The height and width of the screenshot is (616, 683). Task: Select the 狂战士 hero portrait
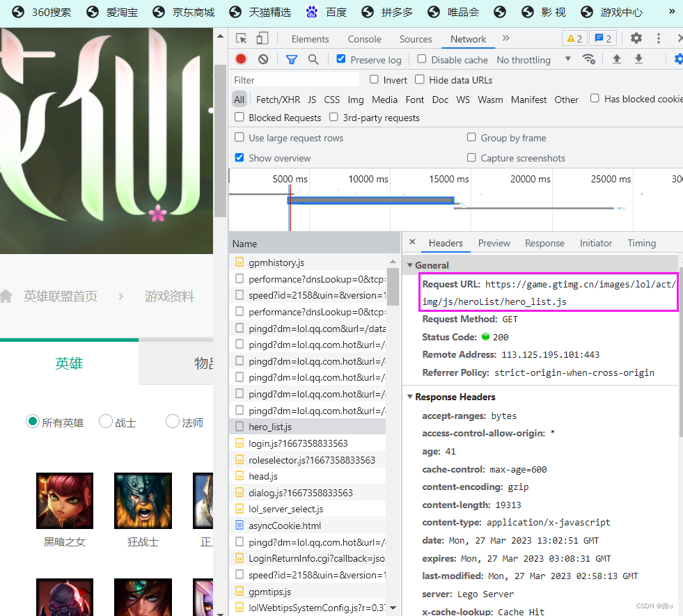click(143, 500)
